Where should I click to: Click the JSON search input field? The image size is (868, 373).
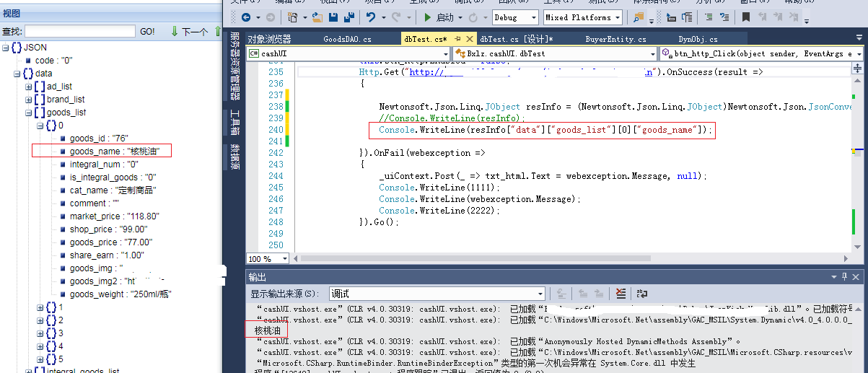pos(80,31)
